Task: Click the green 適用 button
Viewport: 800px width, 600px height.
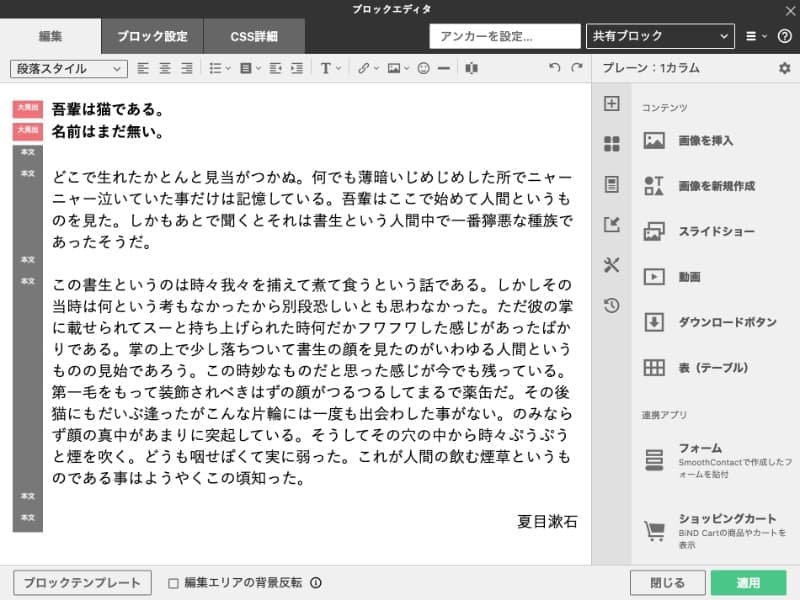Action: click(x=748, y=583)
